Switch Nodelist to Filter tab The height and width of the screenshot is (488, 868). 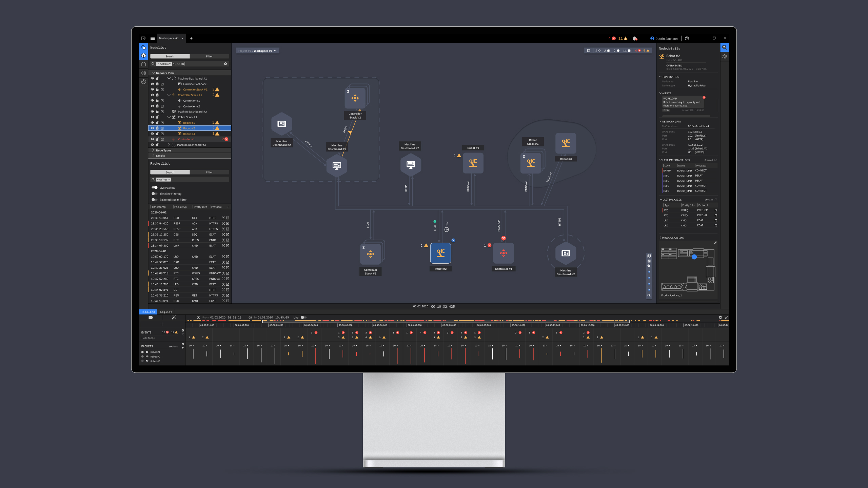(x=209, y=56)
